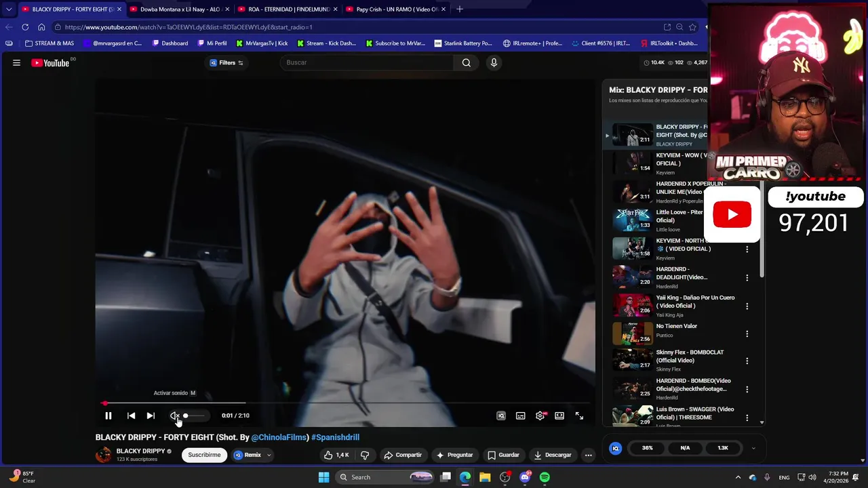Open options for HARDENRD - BOMBEO item
The image size is (868, 488).
point(747,389)
